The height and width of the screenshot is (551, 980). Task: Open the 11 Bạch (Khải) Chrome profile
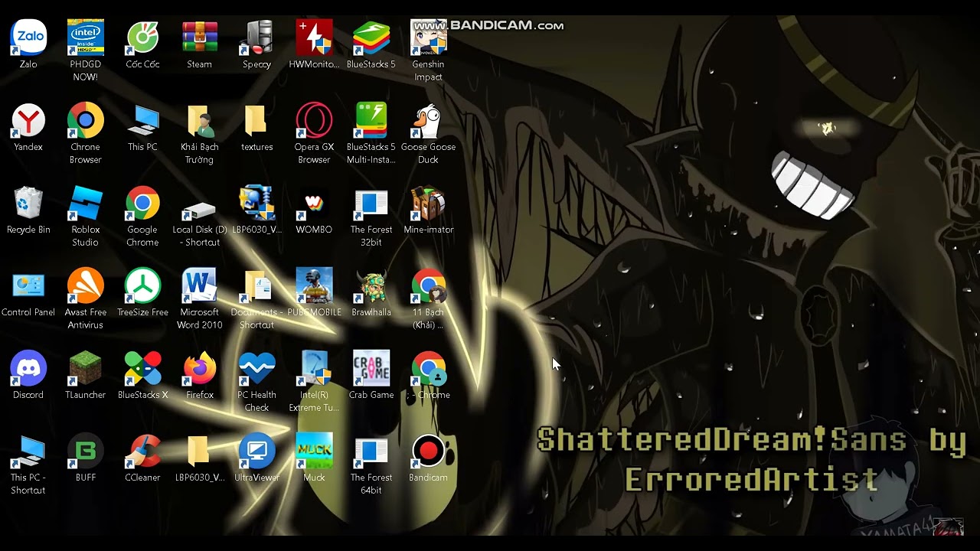(x=428, y=285)
